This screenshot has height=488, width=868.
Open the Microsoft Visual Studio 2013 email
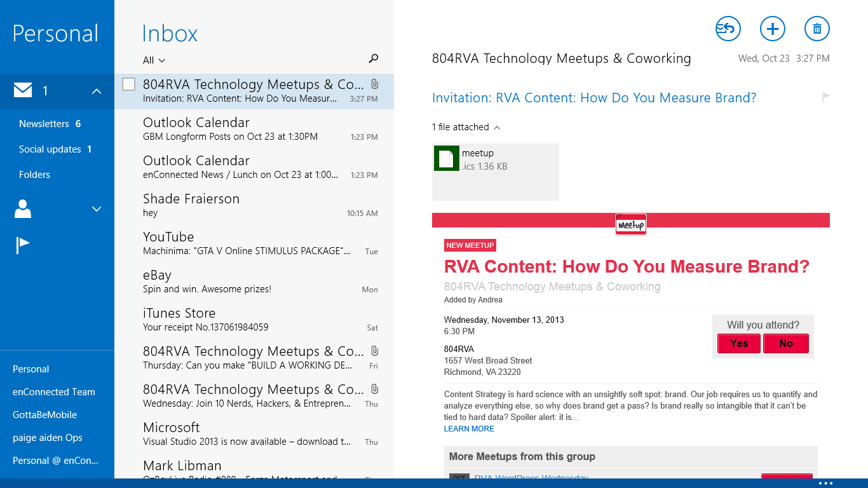pyautogui.click(x=254, y=433)
